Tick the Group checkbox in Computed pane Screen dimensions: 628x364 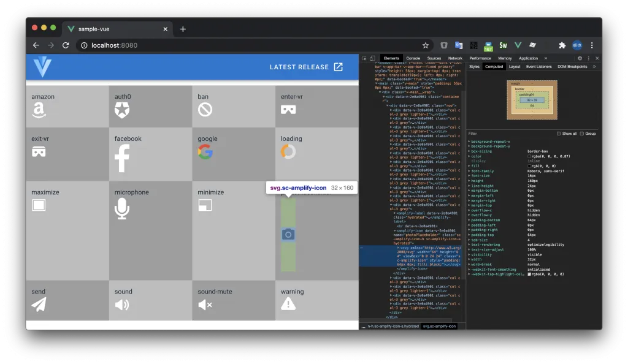[x=581, y=133]
